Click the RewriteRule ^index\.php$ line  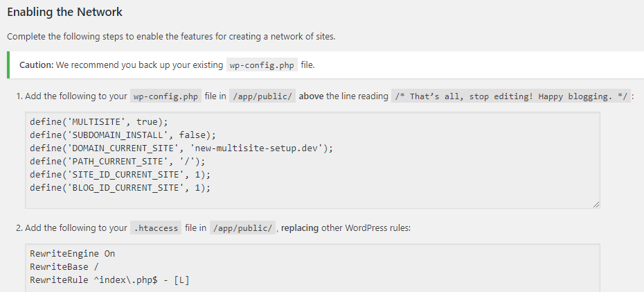[109, 280]
